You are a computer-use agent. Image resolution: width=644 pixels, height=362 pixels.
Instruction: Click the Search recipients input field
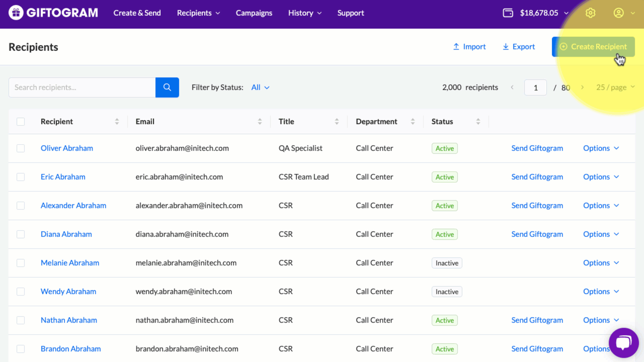click(82, 87)
